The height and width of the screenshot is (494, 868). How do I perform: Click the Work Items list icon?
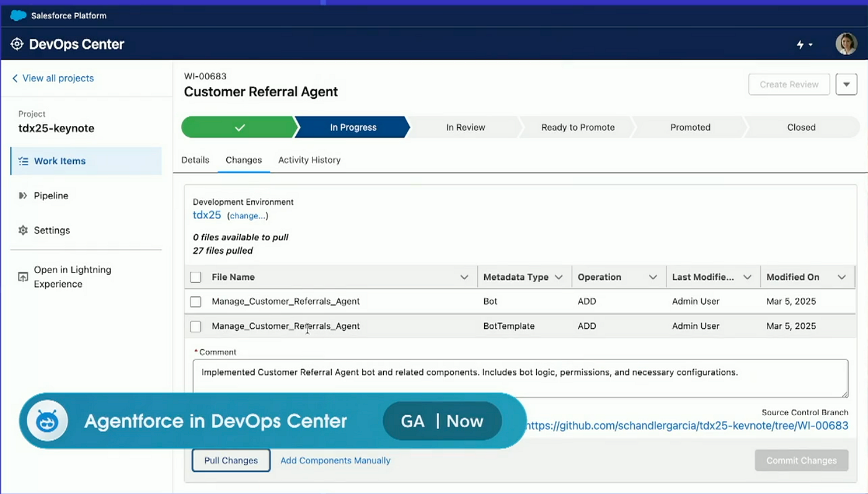pyautogui.click(x=23, y=161)
